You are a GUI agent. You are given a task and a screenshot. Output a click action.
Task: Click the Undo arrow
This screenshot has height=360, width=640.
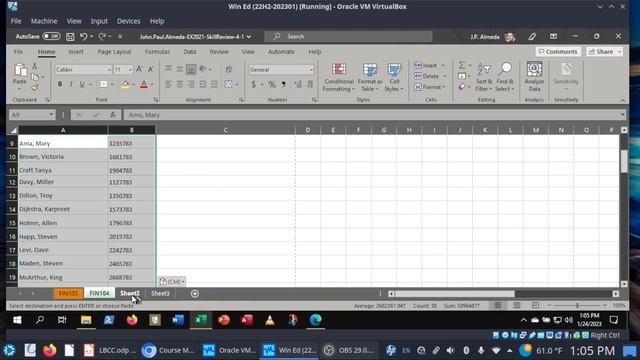coord(83,37)
